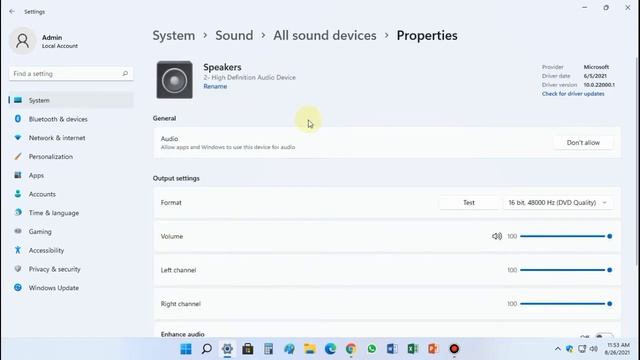The width and height of the screenshot is (640, 360).
Task: Open Time & language settings
Action: [x=71, y=213]
